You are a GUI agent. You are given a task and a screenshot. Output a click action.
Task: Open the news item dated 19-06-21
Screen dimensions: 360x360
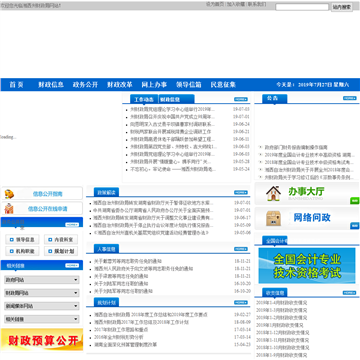(170, 132)
